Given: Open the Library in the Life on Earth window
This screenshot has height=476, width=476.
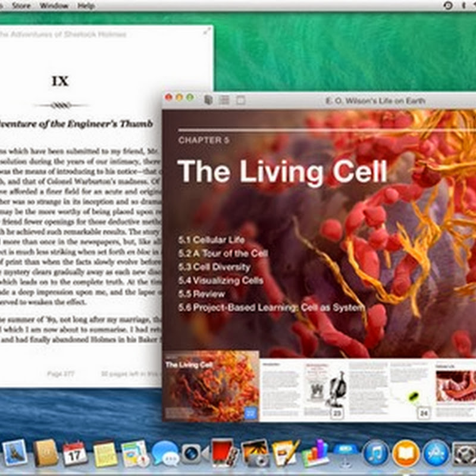Looking at the screenshot, I should tap(208, 100).
